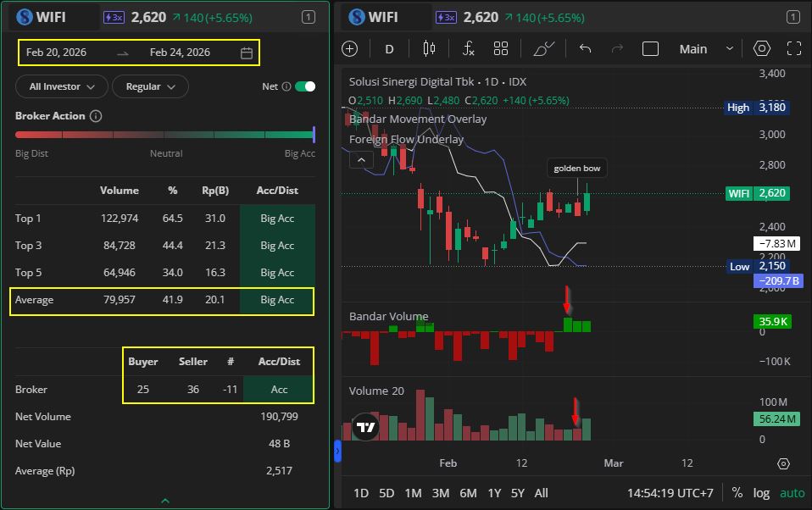Click the WIFI 2,620 price label on axis
Viewport: 812px width, 510px height.
[758, 193]
